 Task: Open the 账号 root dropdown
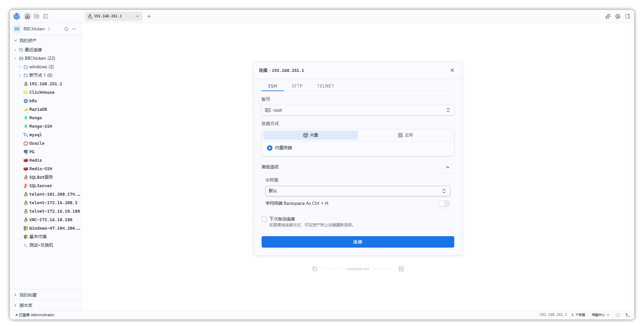tap(358, 110)
